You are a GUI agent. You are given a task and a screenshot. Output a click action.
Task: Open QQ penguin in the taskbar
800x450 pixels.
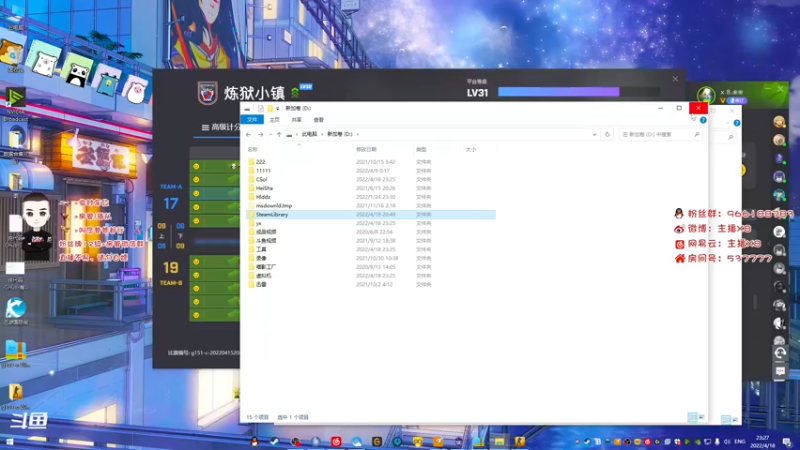(255, 441)
